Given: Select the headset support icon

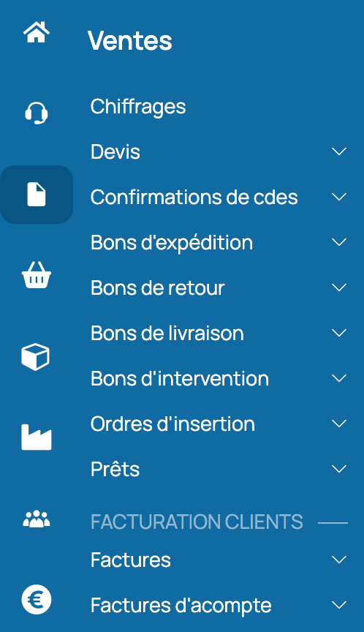Looking at the screenshot, I should (37, 113).
